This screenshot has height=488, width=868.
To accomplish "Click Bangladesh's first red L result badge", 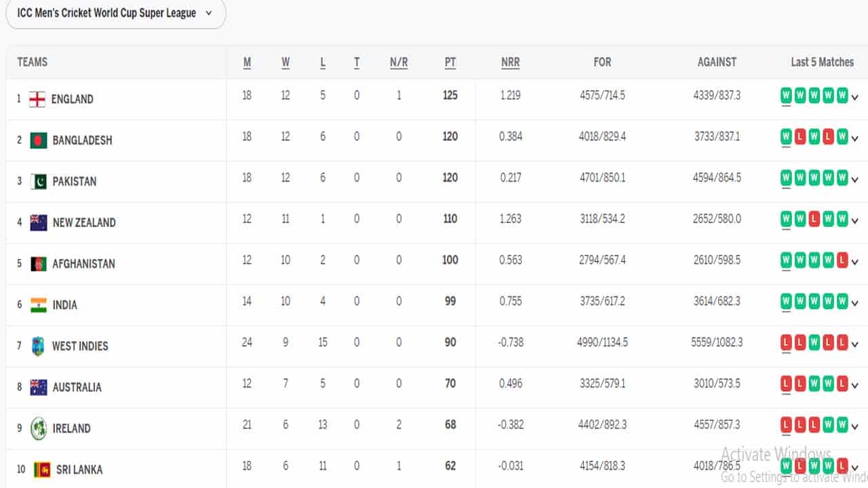I will [800, 137].
